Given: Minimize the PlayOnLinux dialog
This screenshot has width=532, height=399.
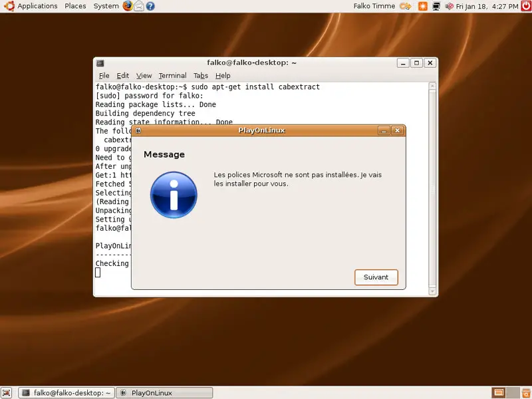Looking at the screenshot, I should 384,130.
